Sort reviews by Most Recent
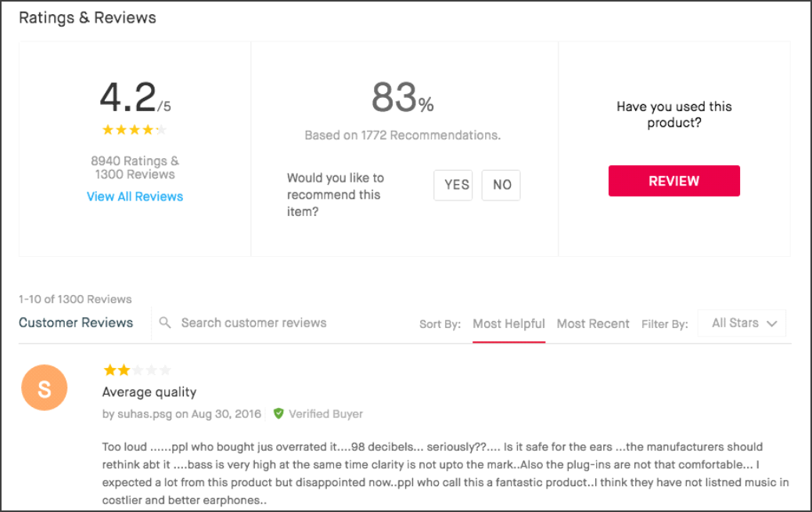Screen dimensions: 812x512 coord(593,324)
